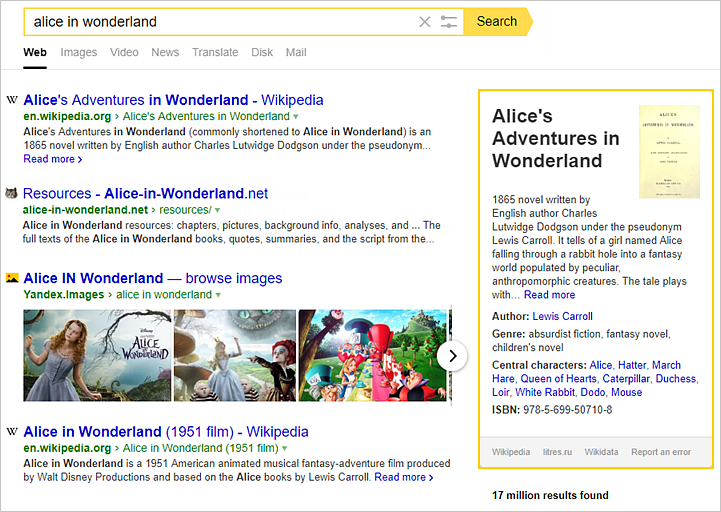Image resolution: width=721 pixels, height=512 pixels.
Task: Click the Caterpillar character link
Action: tap(626, 379)
